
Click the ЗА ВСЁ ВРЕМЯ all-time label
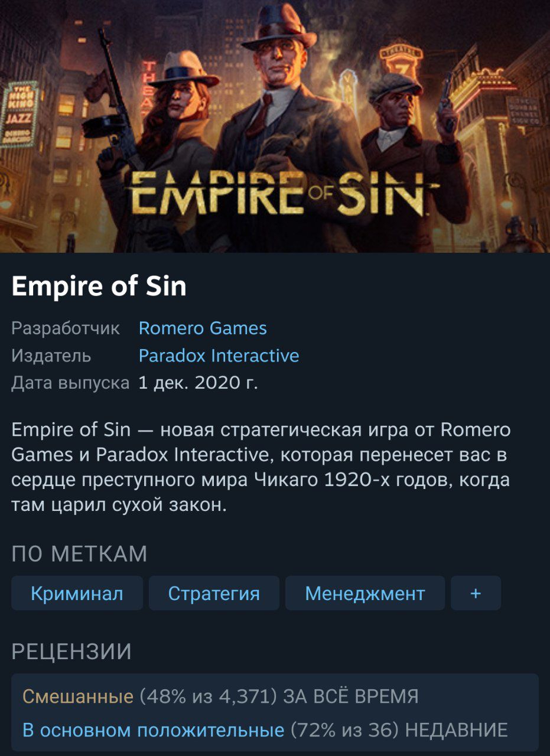351,696
